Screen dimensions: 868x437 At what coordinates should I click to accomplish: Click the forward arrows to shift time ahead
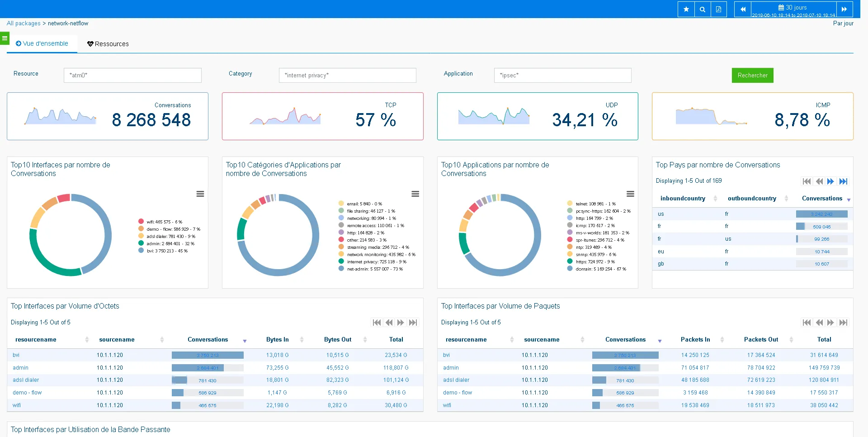tap(844, 9)
